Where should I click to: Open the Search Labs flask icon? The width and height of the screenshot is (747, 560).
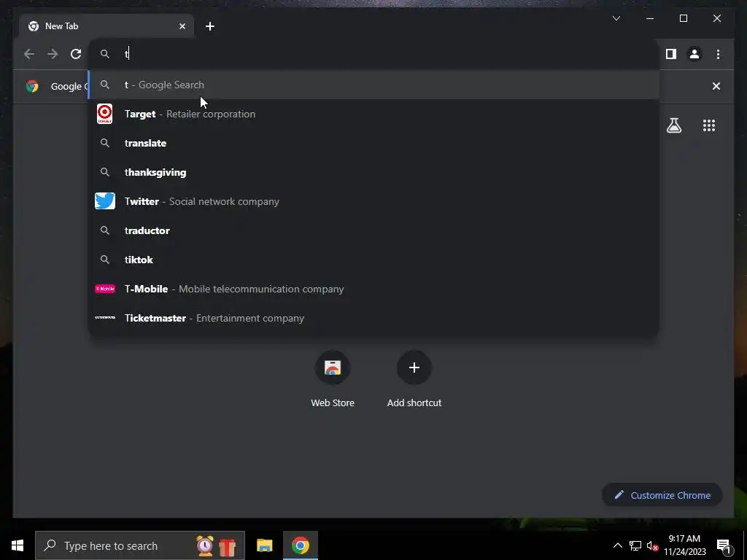click(673, 125)
